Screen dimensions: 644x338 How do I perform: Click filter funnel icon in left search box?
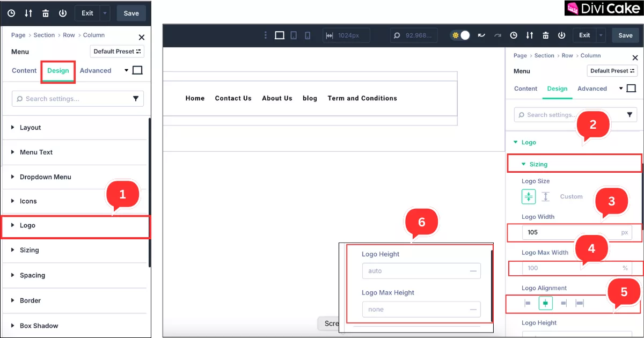[136, 99]
